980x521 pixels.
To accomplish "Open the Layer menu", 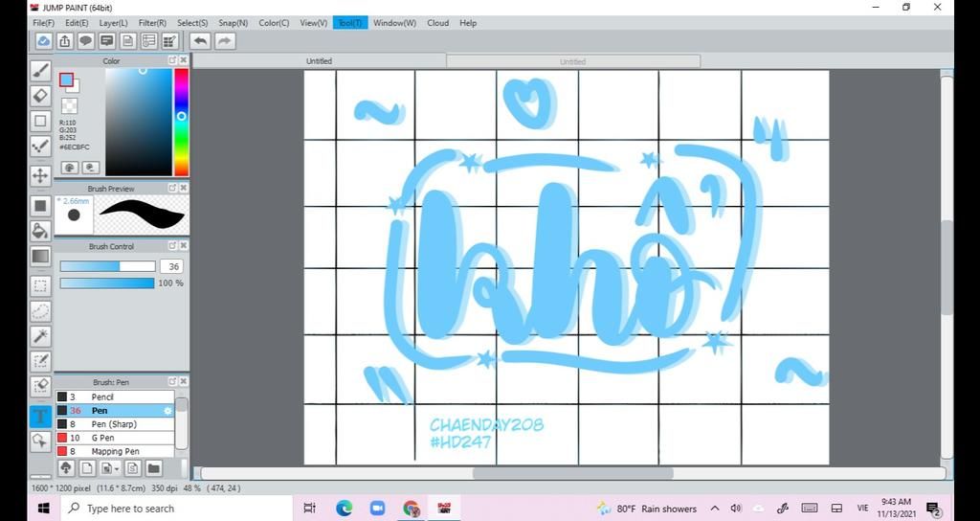I will click(113, 23).
